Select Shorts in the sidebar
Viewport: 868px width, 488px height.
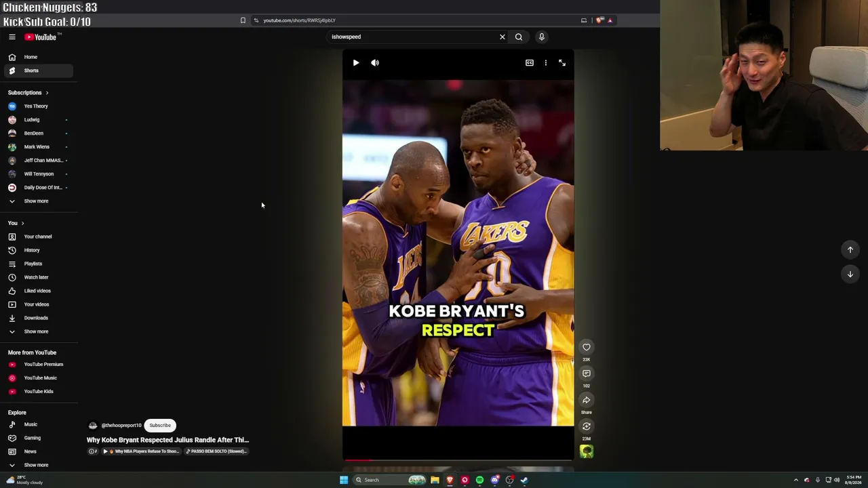point(39,70)
